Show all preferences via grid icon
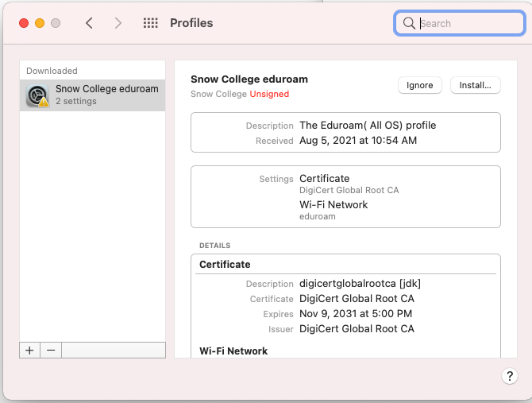 pos(150,23)
